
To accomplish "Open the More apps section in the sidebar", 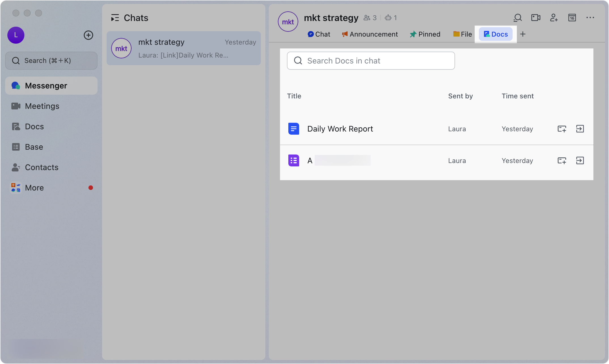I will coord(34,187).
